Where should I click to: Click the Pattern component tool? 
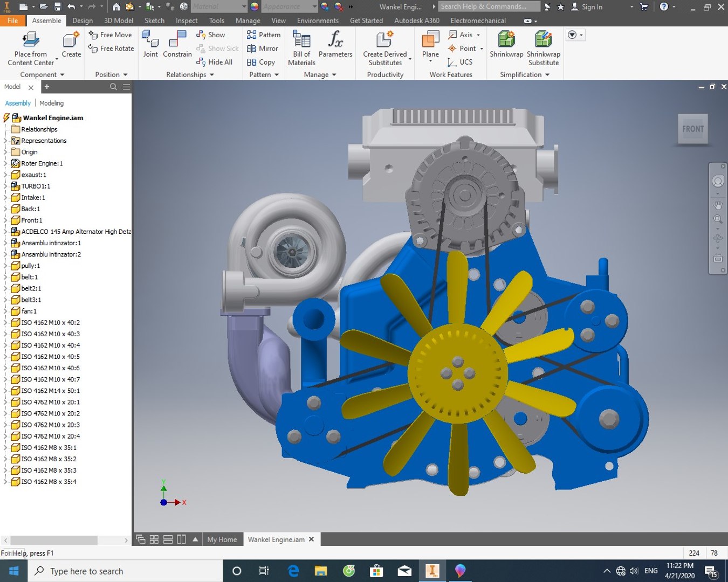tap(264, 34)
